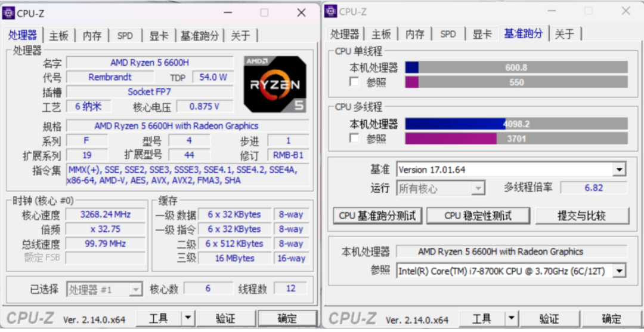Expand the 基准 Version 17.01.64 dropdown
Viewport: 644px width, 332px height.
coord(620,170)
